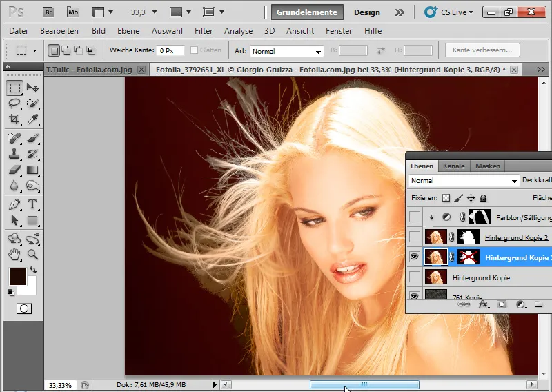Select the Rectangular Marquee tool

(14, 88)
